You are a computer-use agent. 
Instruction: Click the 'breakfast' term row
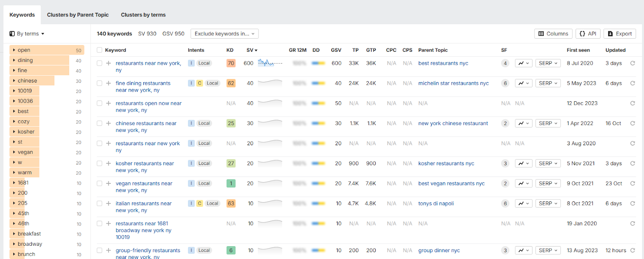[47, 234]
